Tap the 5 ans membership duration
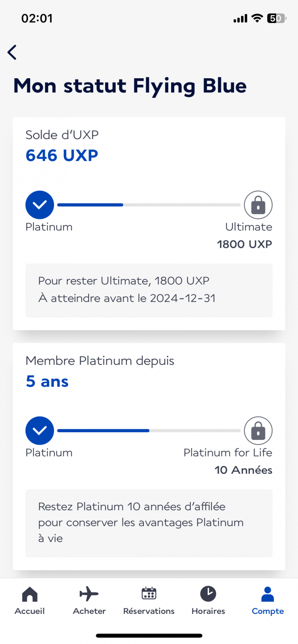This screenshot has width=298, height=644. (x=47, y=381)
